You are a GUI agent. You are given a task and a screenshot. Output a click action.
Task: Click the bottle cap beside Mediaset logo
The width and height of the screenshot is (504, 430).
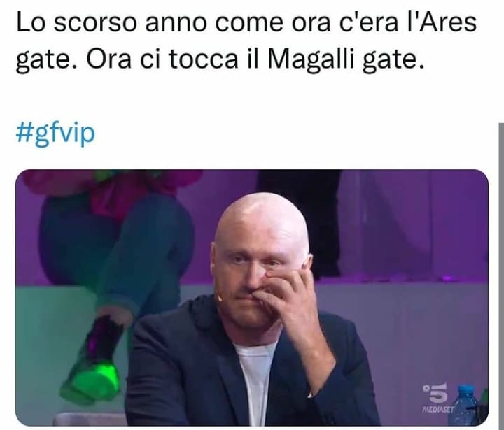coord(464,387)
